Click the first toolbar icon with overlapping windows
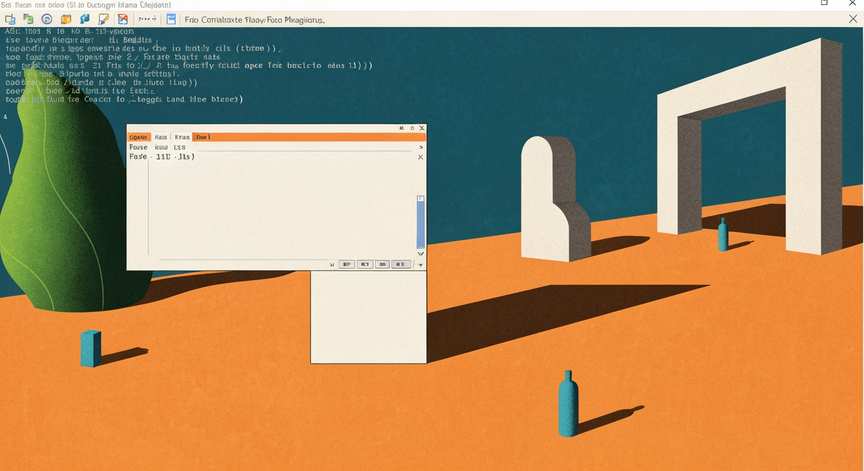 pyautogui.click(x=10, y=19)
